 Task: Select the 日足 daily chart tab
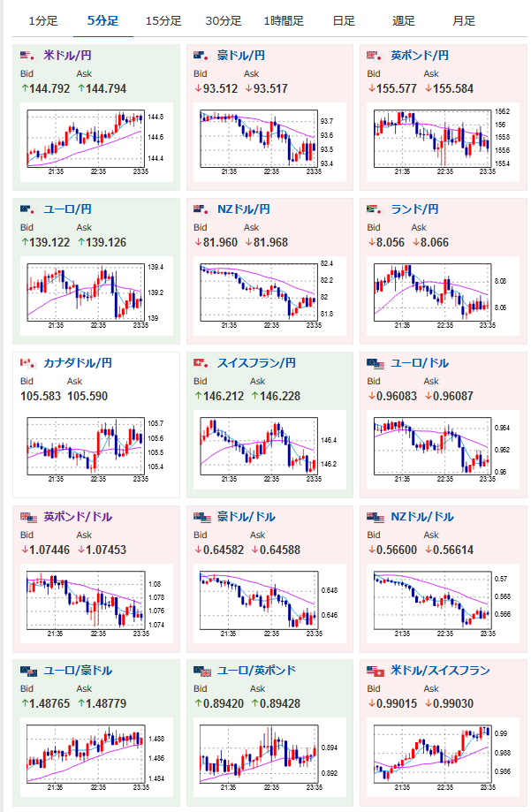(344, 21)
